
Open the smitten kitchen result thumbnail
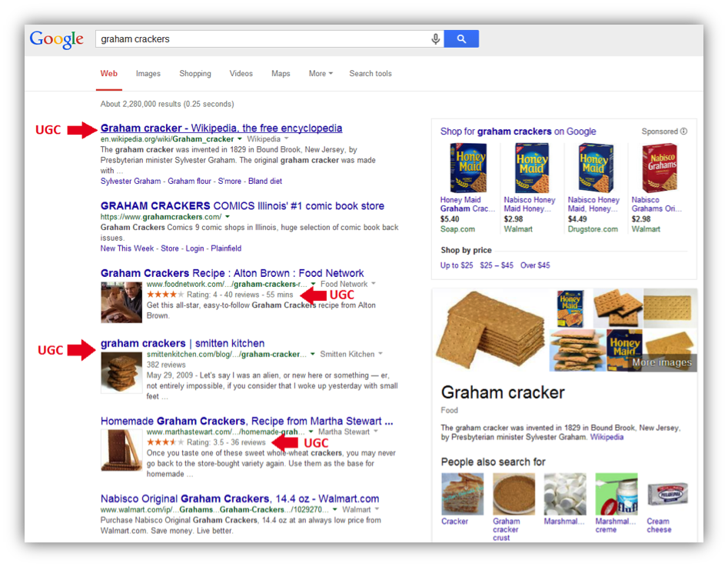(x=121, y=372)
